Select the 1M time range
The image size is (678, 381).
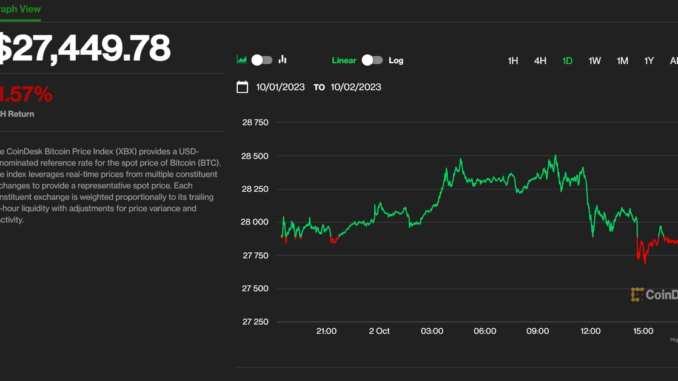tap(622, 61)
